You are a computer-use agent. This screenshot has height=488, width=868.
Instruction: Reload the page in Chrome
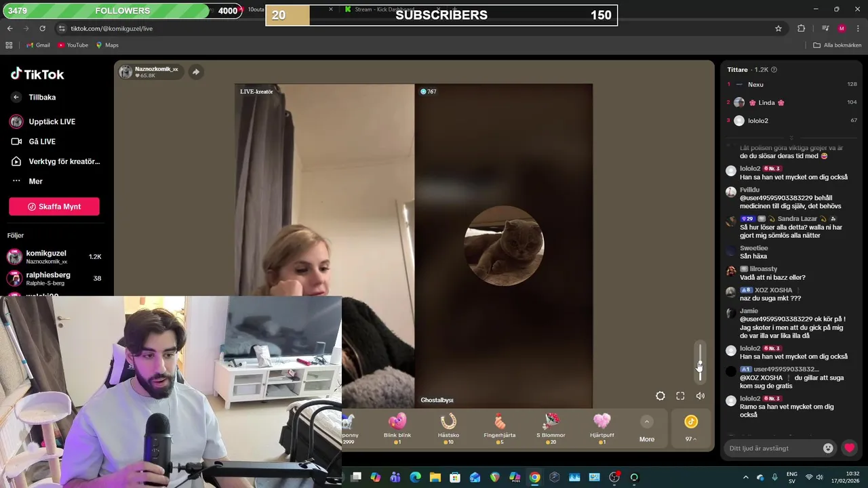point(42,28)
